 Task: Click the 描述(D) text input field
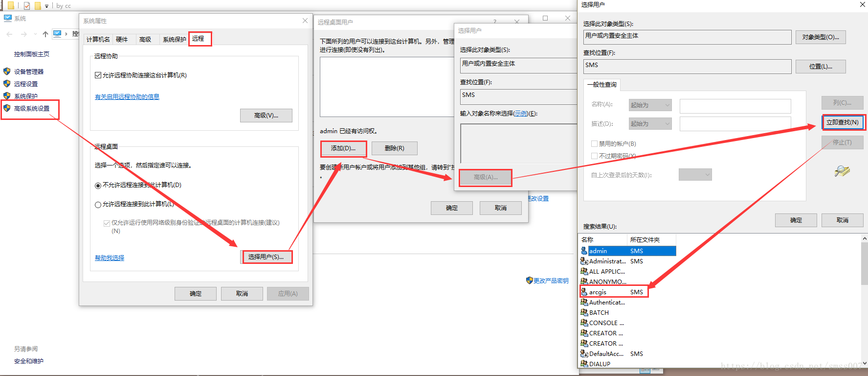pos(735,123)
